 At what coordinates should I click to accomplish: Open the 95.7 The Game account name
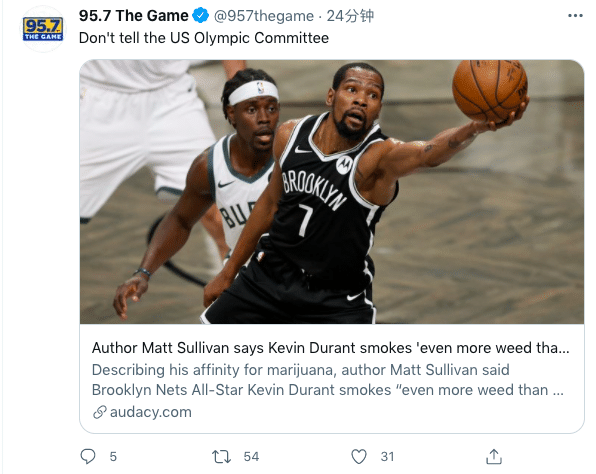tap(133, 16)
